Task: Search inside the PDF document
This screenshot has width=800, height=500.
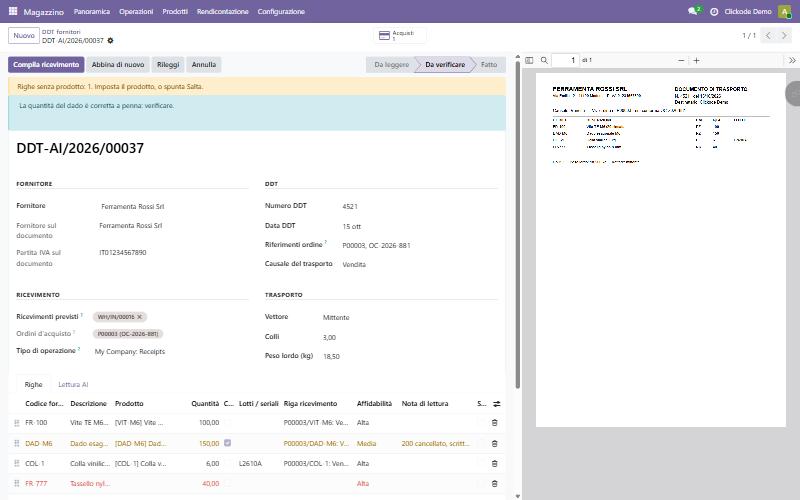Action: tap(544, 60)
